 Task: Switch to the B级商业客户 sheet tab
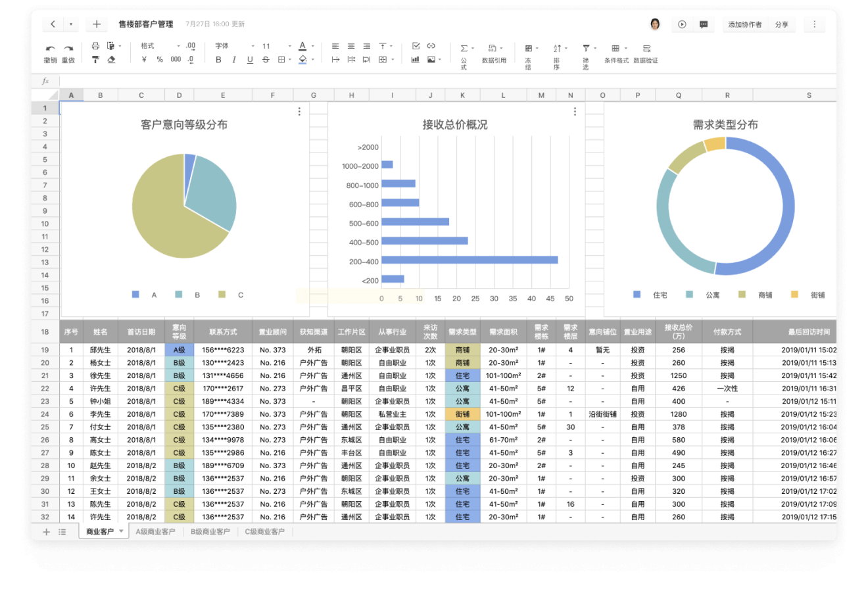(x=210, y=531)
